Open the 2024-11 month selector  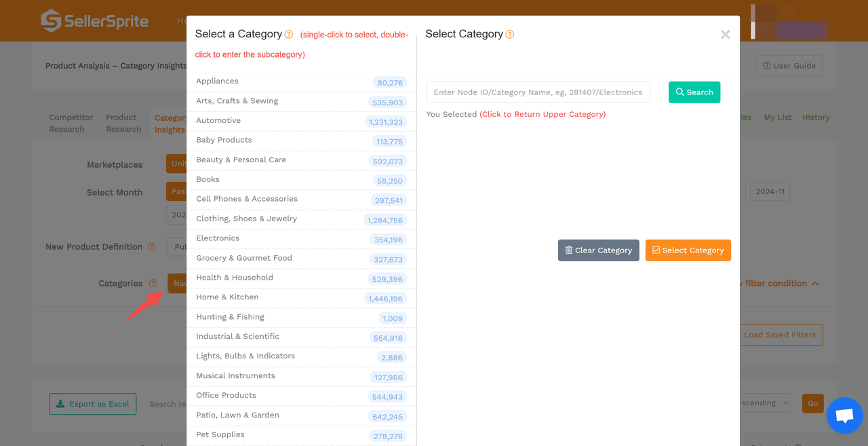[x=770, y=191]
